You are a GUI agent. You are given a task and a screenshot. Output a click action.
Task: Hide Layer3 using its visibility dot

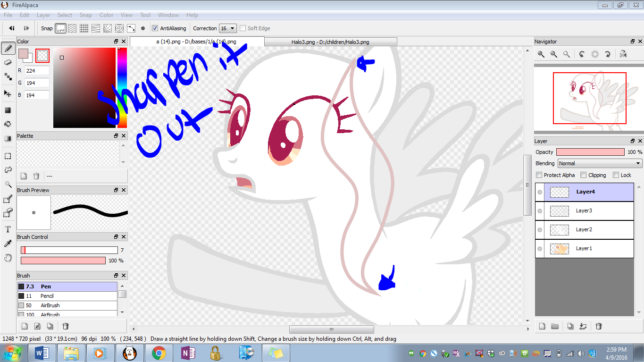(x=540, y=211)
